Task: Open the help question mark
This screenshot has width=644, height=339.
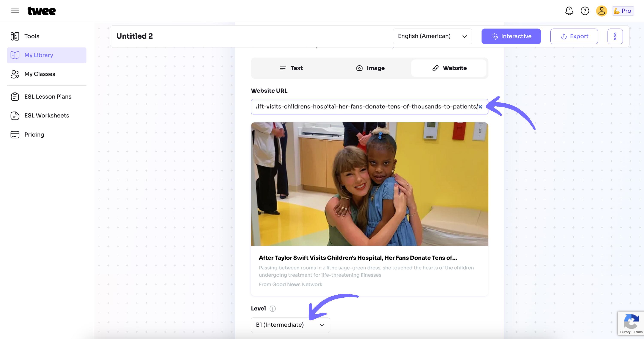Action: pos(585,11)
